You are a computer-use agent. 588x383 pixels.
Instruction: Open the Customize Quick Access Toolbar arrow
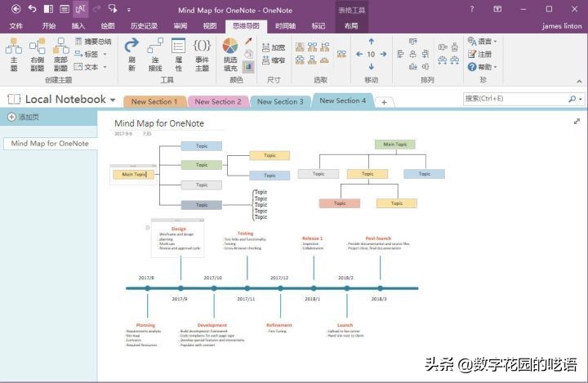click(x=129, y=10)
